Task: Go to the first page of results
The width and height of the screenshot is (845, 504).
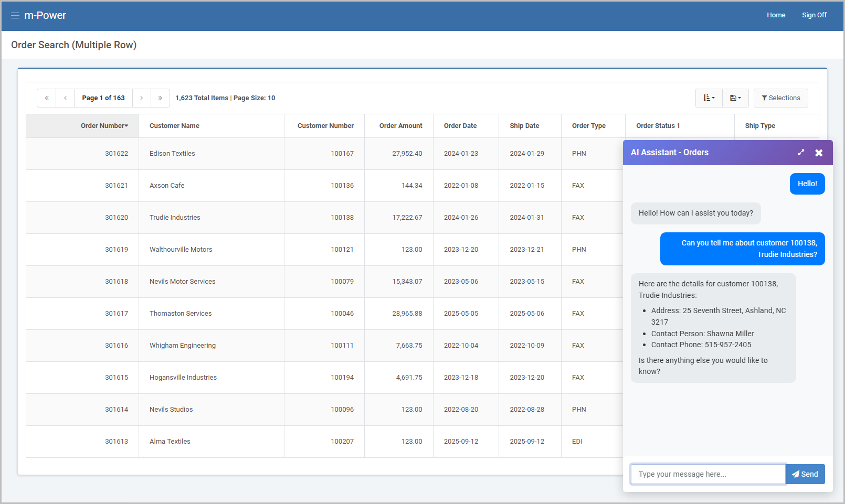Action: 47,98
